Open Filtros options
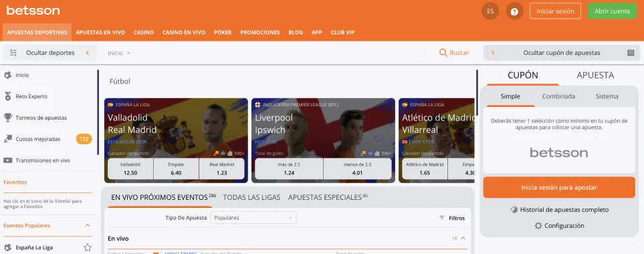This screenshot has width=644, height=254. click(x=452, y=218)
